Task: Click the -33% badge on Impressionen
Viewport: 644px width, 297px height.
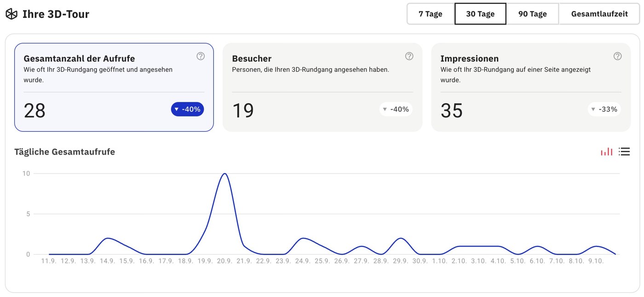Action: (x=604, y=110)
